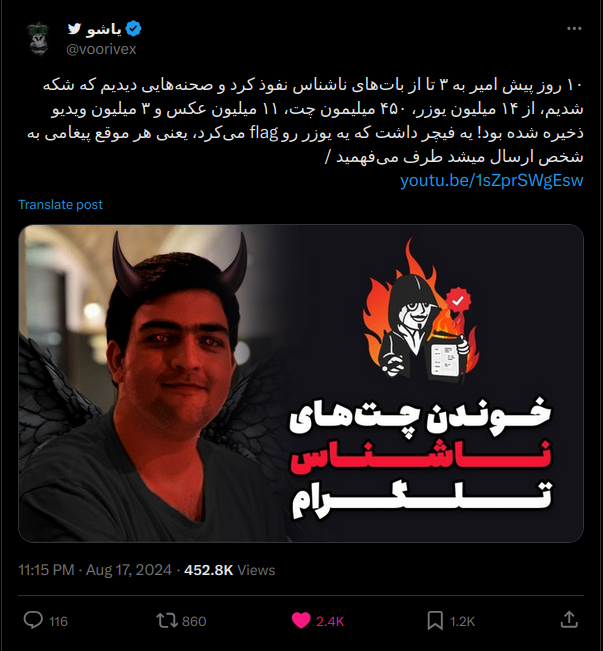603x651 pixels.
Task: Click the share upload icon
Action: tap(569, 620)
